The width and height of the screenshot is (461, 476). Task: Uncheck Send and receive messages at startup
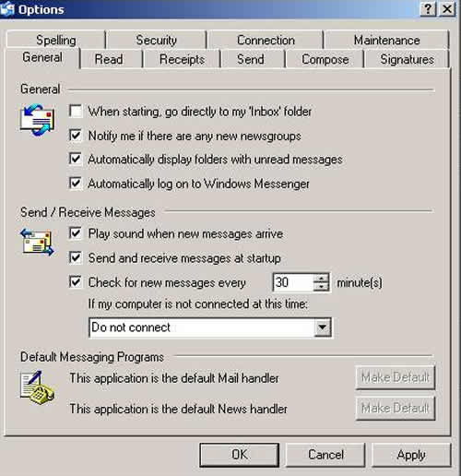pyautogui.click(x=76, y=257)
